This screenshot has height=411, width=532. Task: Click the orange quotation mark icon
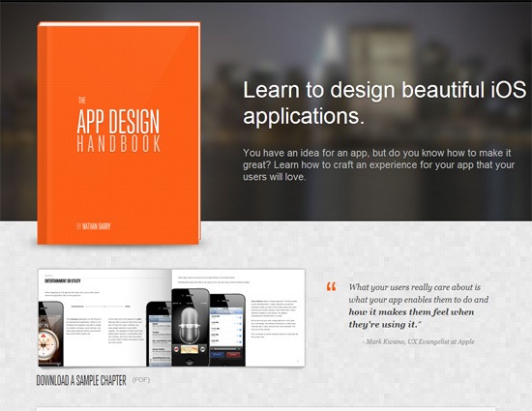tap(331, 287)
